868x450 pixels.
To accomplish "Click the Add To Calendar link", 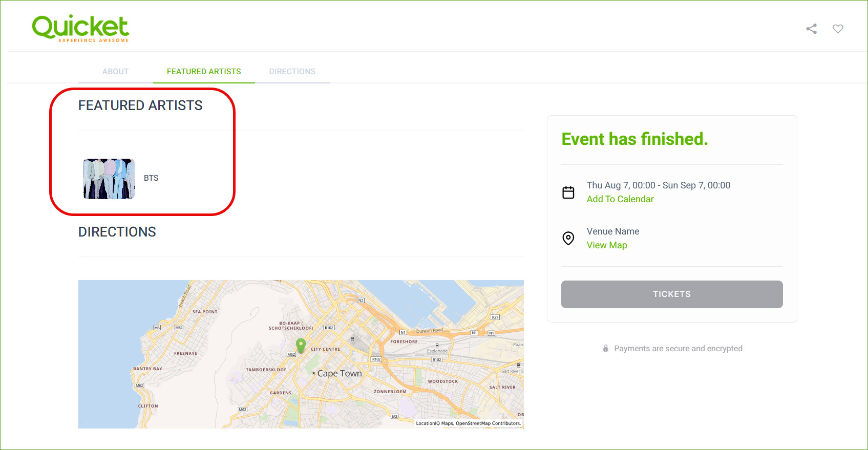I will 620,199.
